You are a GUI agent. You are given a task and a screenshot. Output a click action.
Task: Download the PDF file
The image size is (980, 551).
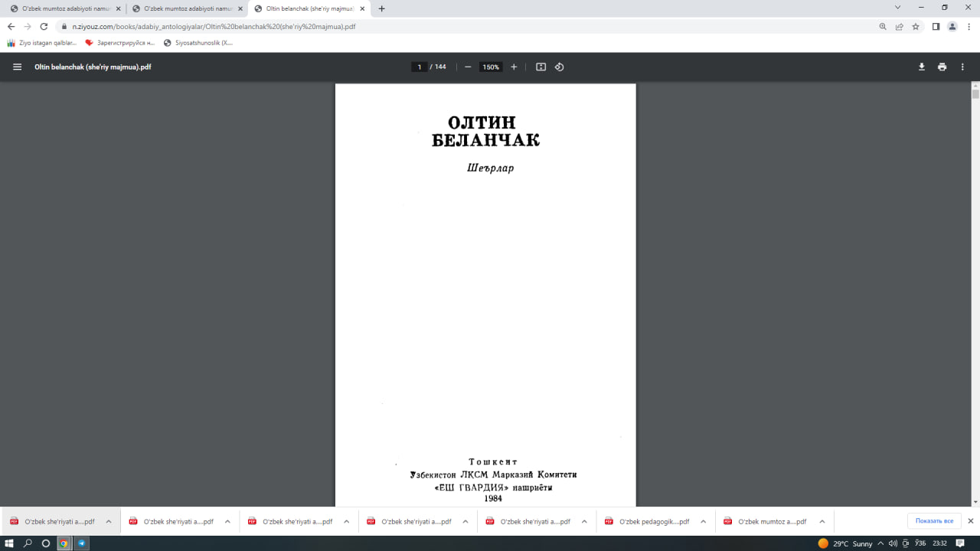pyautogui.click(x=922, y=67)
